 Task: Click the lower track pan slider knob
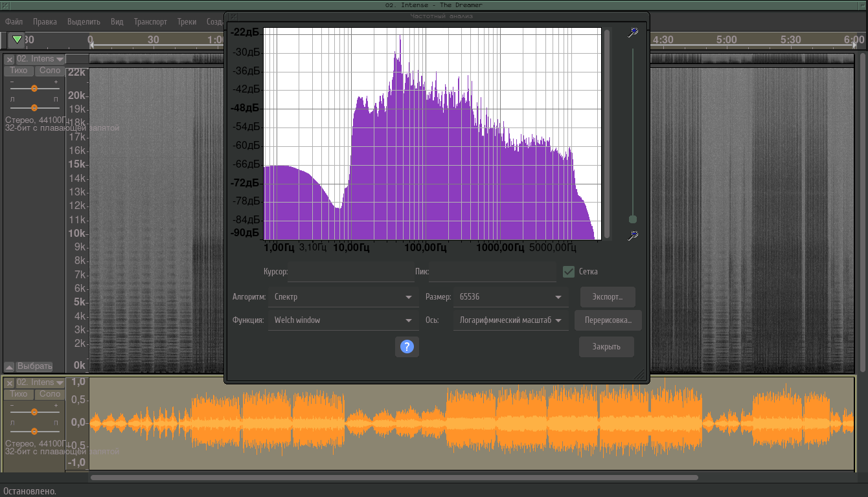tap(34, 431)
